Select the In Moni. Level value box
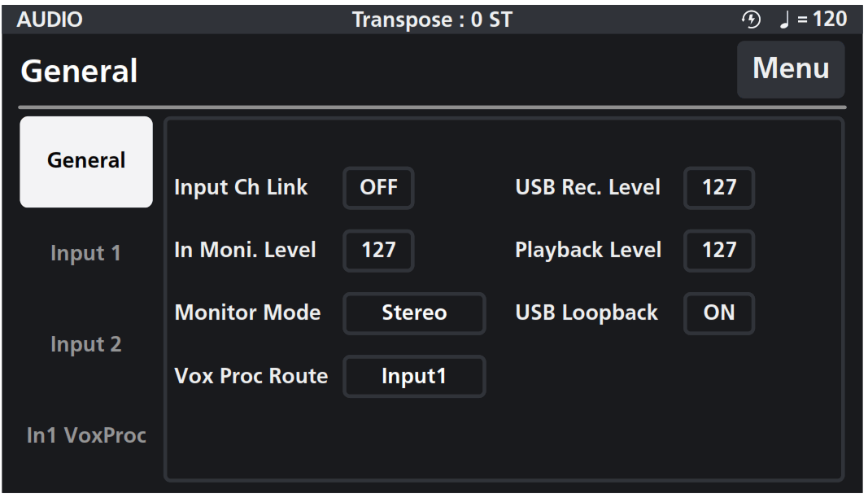Viewport: 868px width, 498px height. click(x=378, y=251)
